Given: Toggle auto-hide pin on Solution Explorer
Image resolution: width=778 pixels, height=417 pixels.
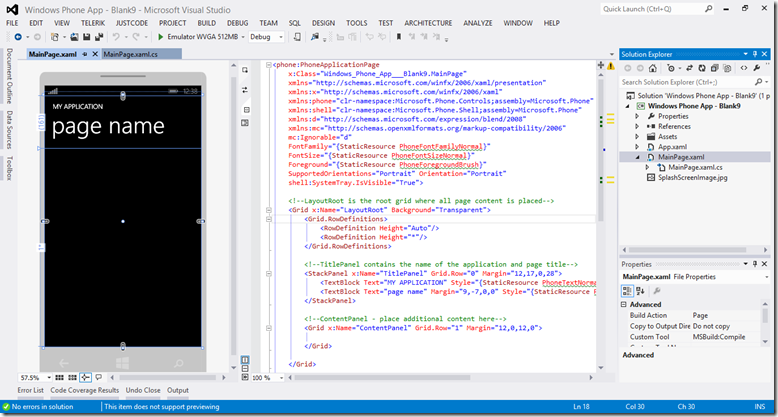Looking at the screenshot, I should click(755, 54).
